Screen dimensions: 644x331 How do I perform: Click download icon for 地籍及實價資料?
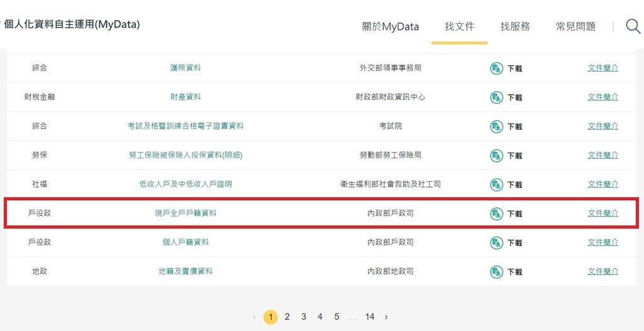click(x=496, y=272)
